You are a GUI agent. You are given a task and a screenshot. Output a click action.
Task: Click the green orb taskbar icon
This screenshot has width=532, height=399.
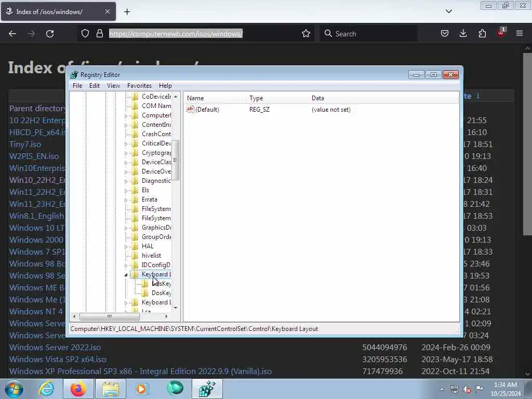175,388
